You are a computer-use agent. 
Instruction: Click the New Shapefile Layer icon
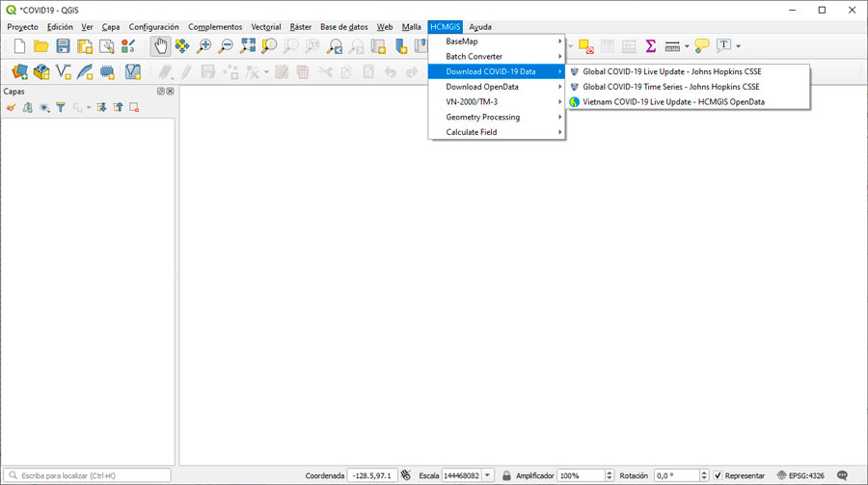coord(63,71)
